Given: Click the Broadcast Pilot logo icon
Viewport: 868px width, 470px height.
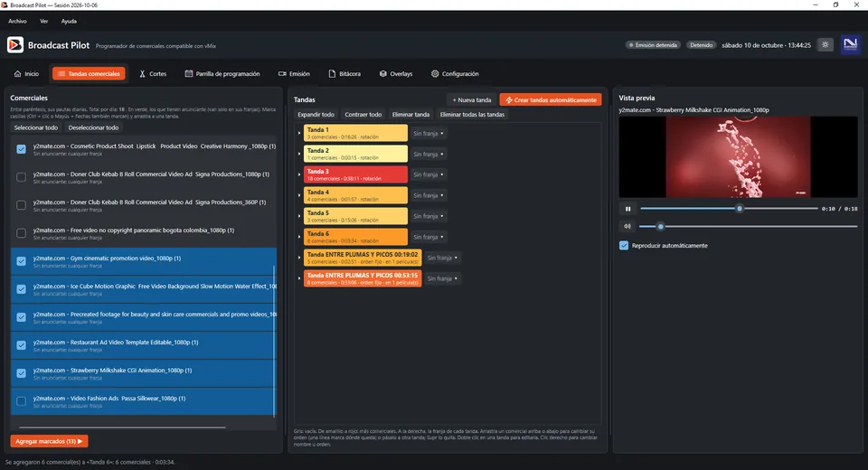Looking at the screenshot, I should pyautogui.click(x=15, y=45).
